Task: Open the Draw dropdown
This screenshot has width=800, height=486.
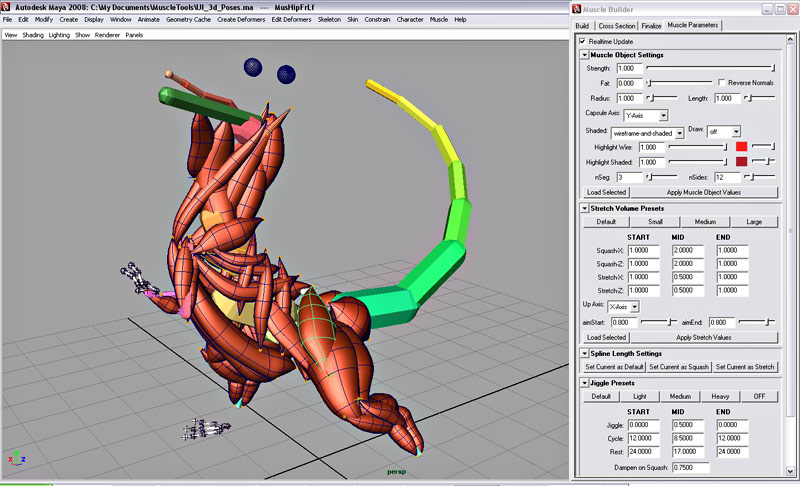Action: [x=724, y=132]
